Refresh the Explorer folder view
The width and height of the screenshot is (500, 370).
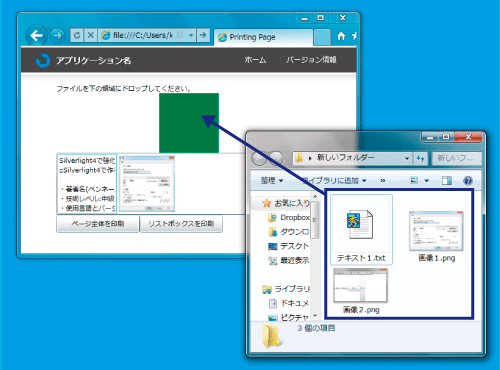pos(420,158)
